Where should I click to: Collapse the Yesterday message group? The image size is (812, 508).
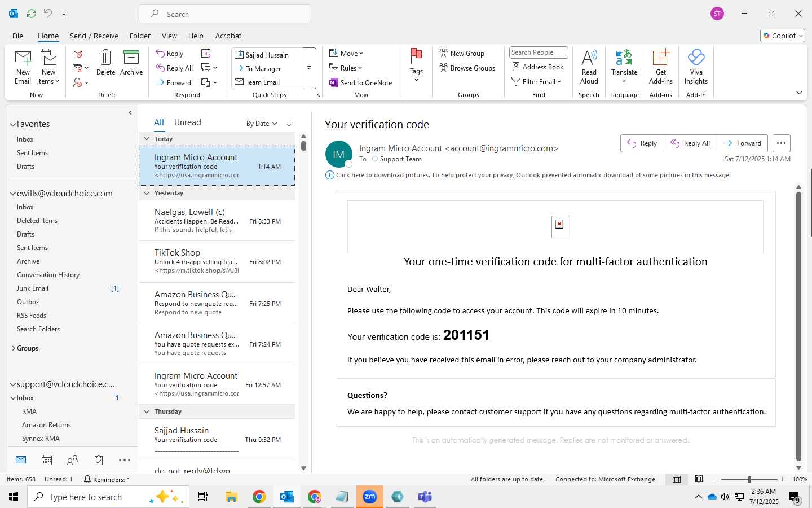pos(147,193)
